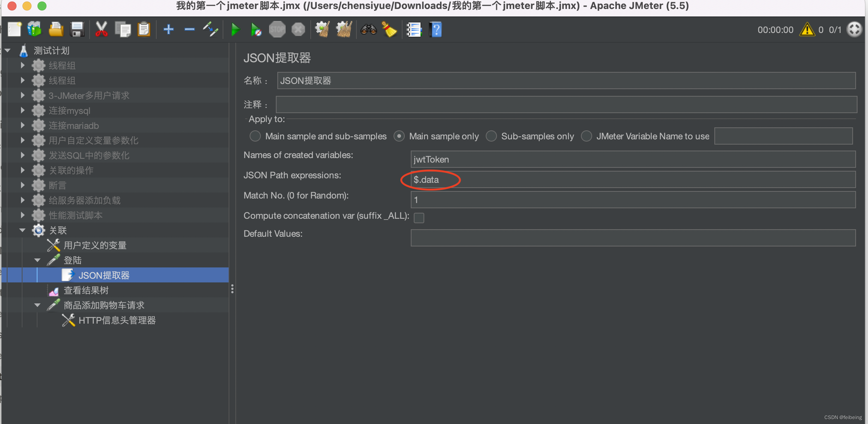The image size is (868, 424).
Task: Open the Templates icon in toolbar
Action: pos(34,29)
